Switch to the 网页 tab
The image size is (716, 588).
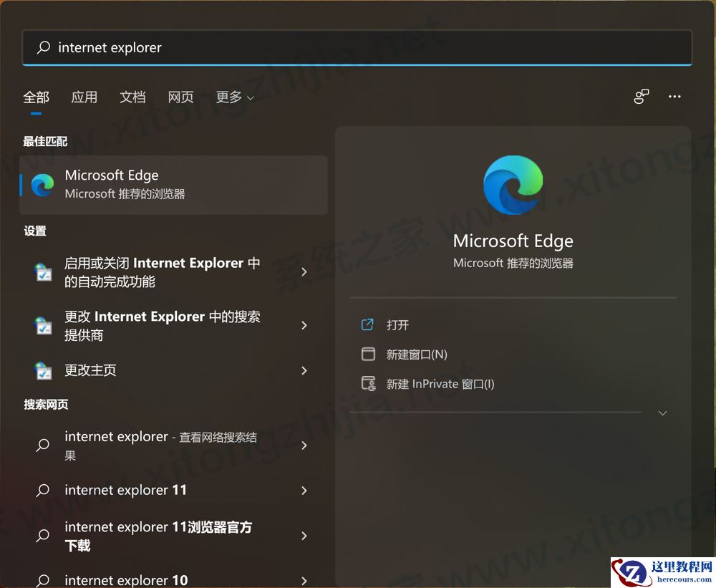180,97
